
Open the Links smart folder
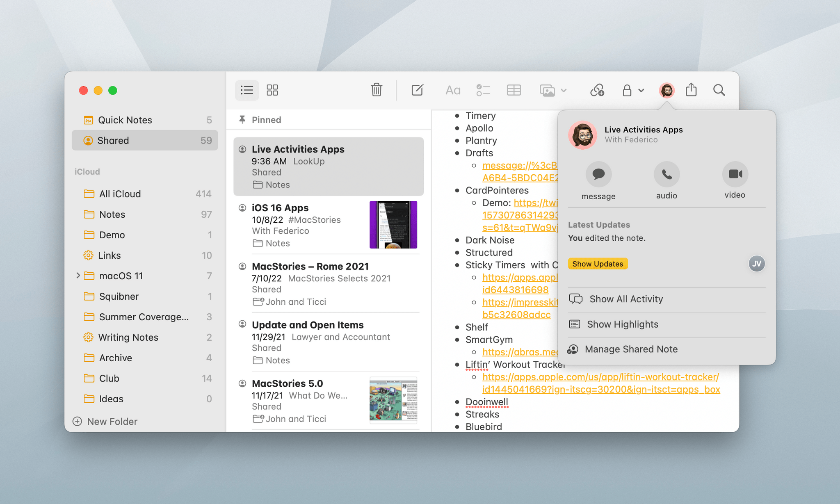pos(145,255)
